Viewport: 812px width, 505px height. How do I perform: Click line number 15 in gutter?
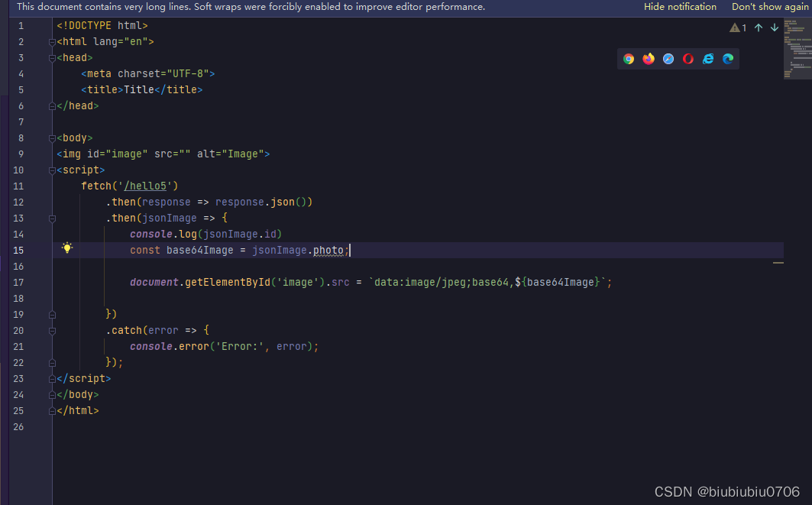click(18, 250)
